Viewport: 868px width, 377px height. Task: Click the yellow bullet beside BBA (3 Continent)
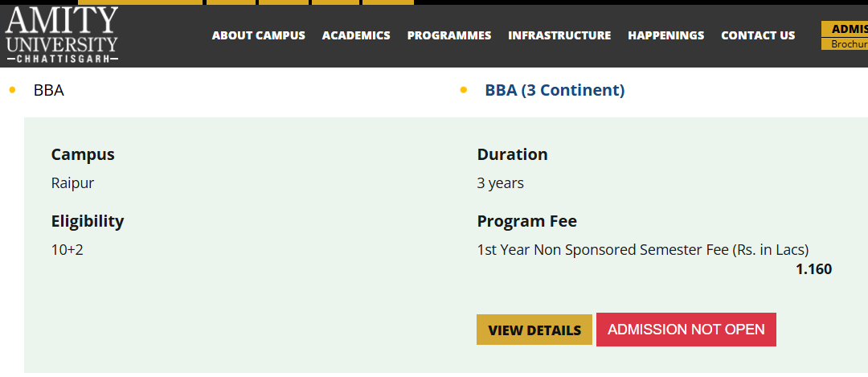[x=464, y=90]
